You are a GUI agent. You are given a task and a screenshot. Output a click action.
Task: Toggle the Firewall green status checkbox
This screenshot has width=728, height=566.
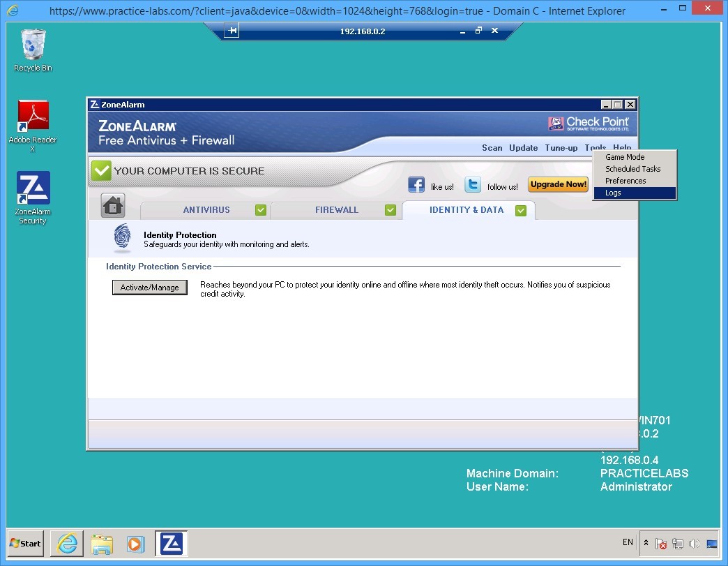390,209
